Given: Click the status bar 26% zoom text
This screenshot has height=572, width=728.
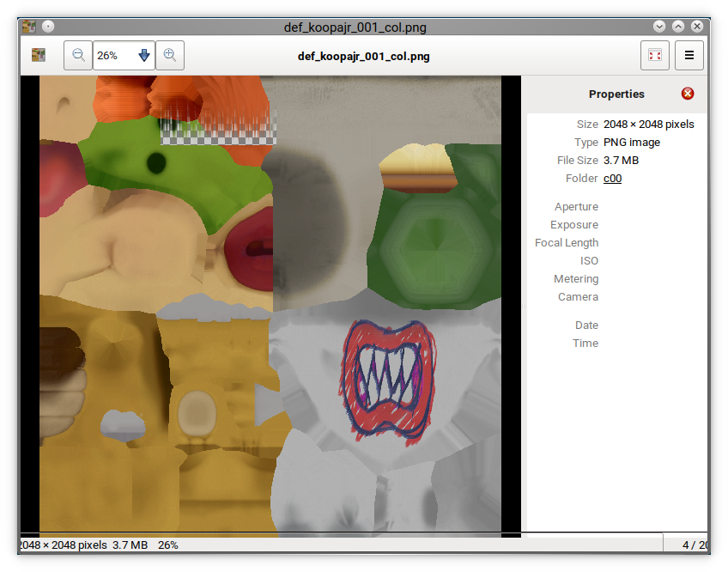Looking at the screenshot, I should pos(167,545).
